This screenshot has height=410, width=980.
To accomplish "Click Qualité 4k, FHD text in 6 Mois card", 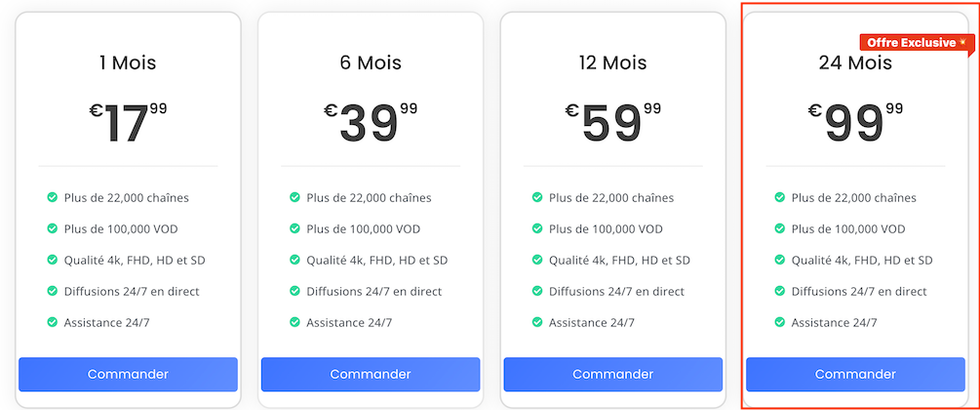I will coord(376,260).
